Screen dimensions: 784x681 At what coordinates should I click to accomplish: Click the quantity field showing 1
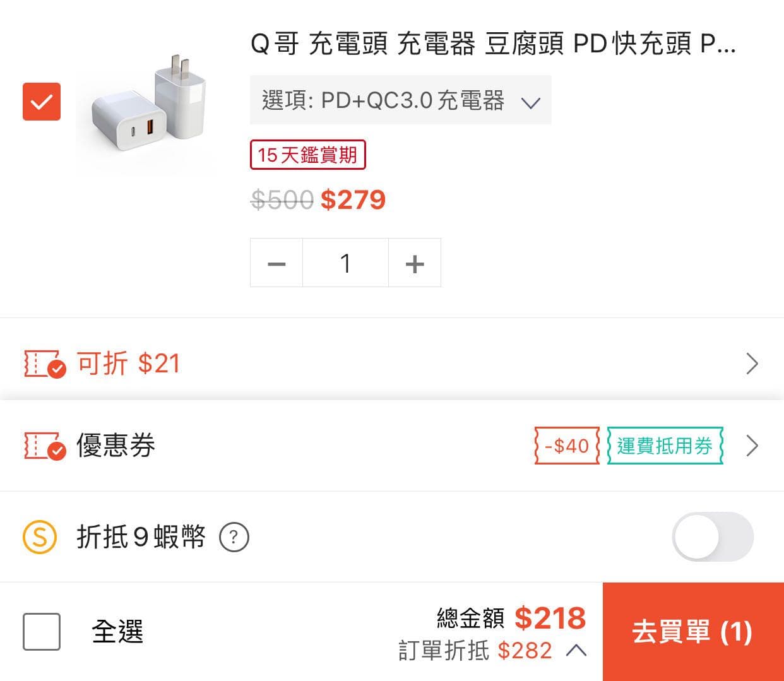click(345, 263)
